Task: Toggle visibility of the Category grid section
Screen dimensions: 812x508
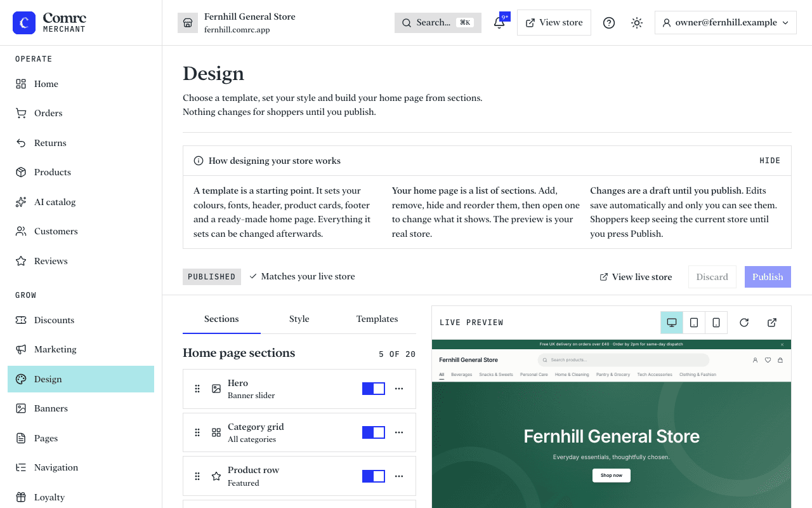Action: pos(374,432)
